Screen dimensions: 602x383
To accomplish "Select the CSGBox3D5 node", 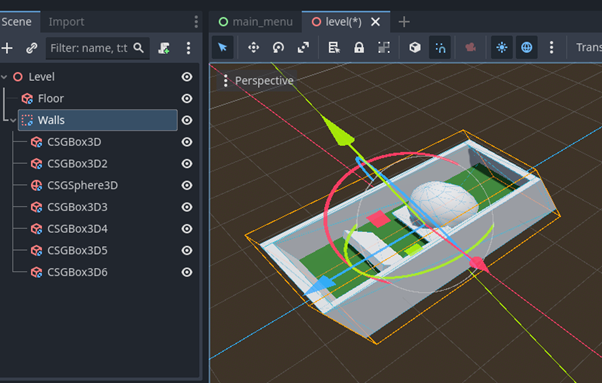I will coord(77,251).
